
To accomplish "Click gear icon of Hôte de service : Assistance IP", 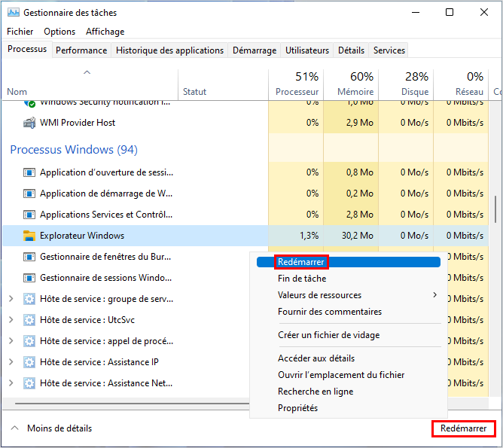I will pos(29,362).
